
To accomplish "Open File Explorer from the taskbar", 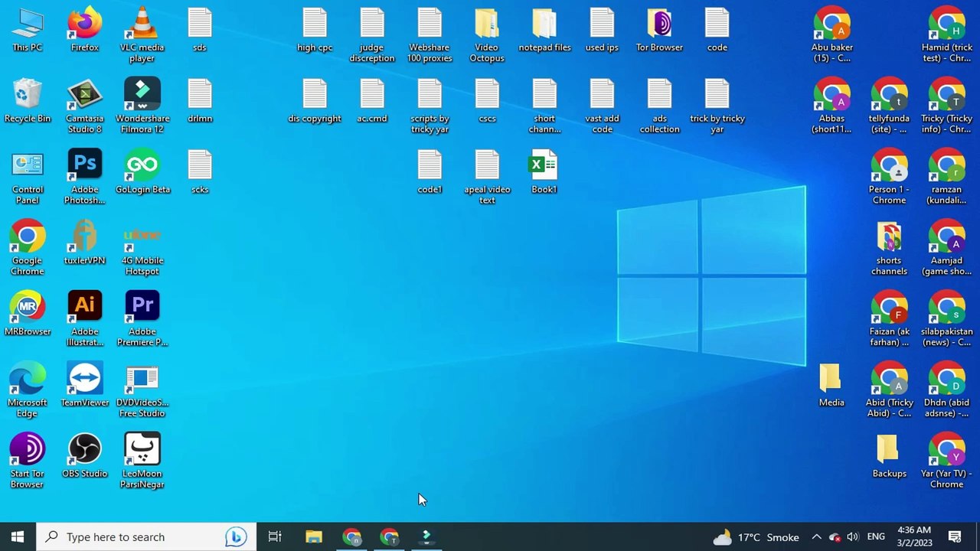I will coord(314,537).
